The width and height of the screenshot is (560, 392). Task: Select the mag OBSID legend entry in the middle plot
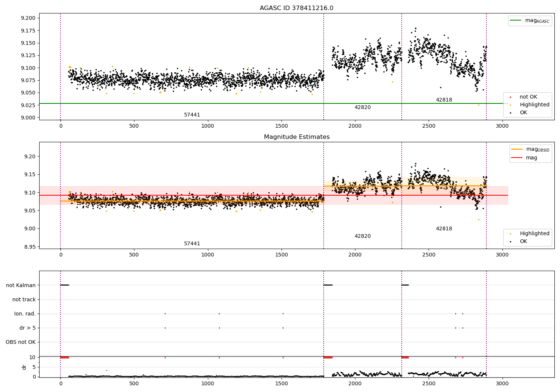pyautogui.click(x=530, y=149)
